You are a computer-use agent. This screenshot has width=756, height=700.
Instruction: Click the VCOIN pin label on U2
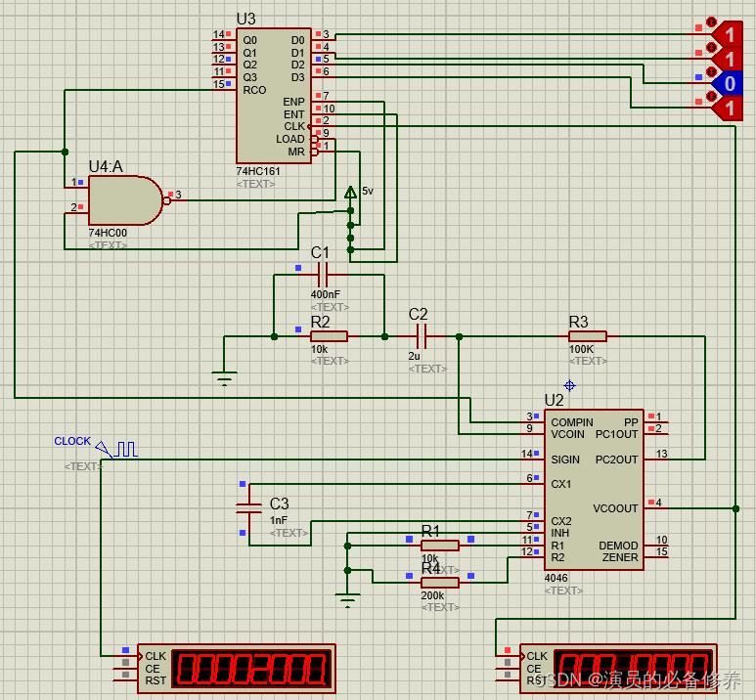tap(567, 434)
